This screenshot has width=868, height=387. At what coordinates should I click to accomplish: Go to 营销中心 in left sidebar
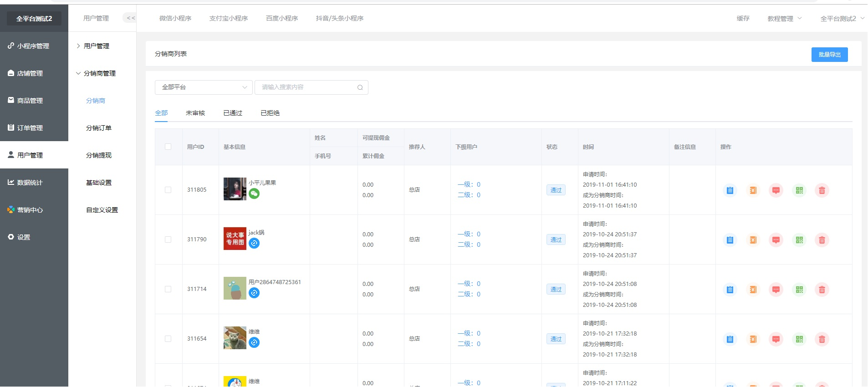click(34, 210)
